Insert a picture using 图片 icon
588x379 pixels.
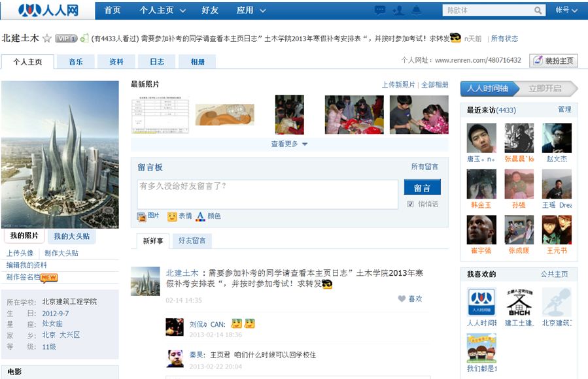tap(148, 216)
